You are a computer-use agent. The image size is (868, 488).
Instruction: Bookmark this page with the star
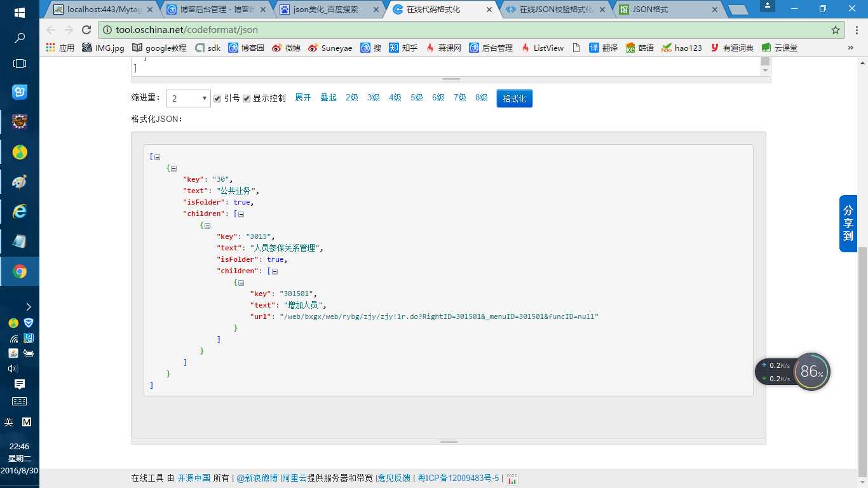coord(836,30)
